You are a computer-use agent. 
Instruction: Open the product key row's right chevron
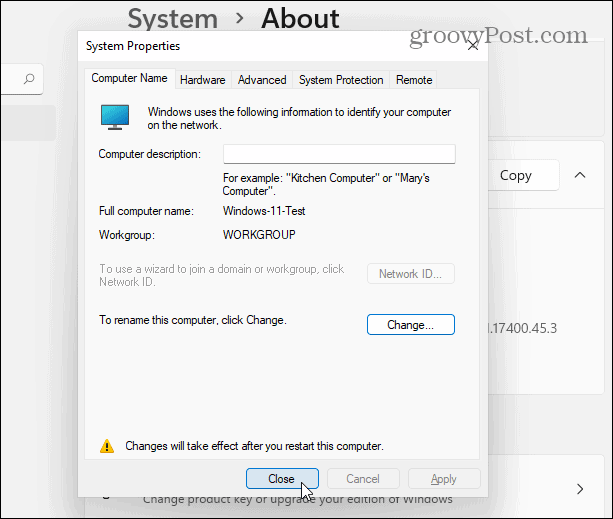[580, 489]
